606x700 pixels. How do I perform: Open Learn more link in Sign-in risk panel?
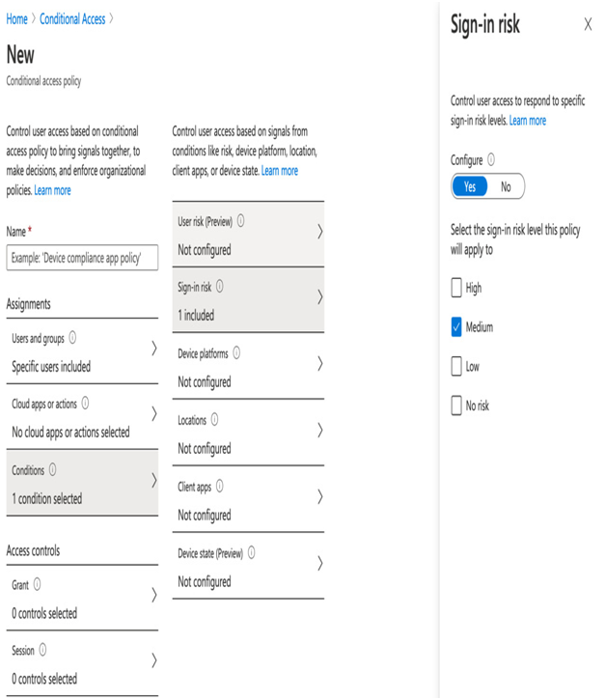coord(528,121)
